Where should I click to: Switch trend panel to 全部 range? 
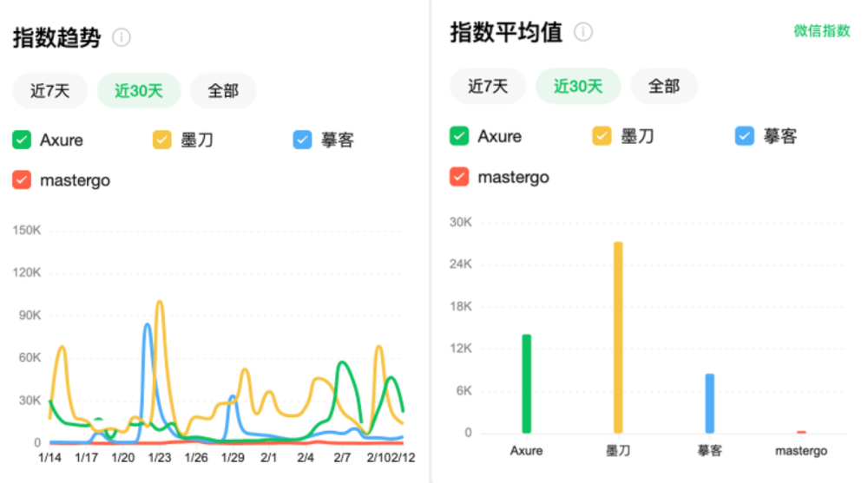pos(223,91)
